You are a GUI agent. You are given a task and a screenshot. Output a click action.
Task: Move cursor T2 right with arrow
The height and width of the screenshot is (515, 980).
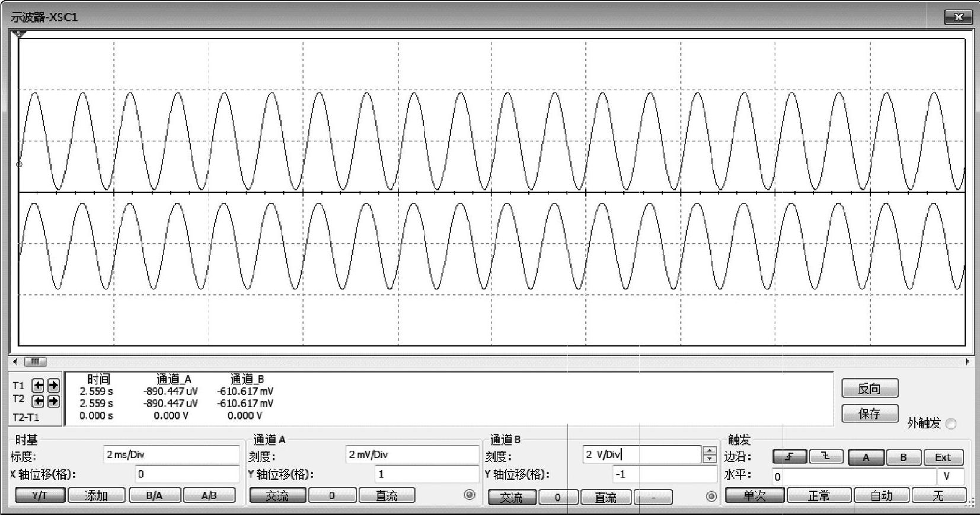pos(53,401)
